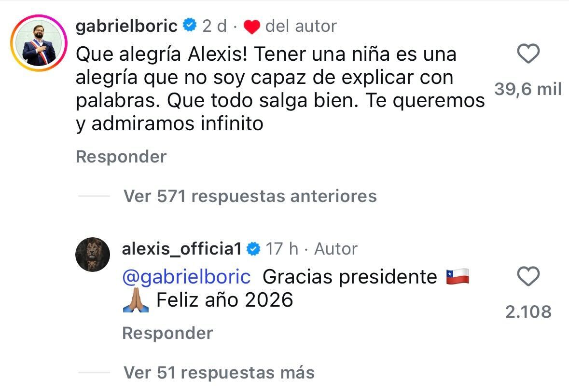Click the verified badge beside alexis_officia1

point(253,249)
